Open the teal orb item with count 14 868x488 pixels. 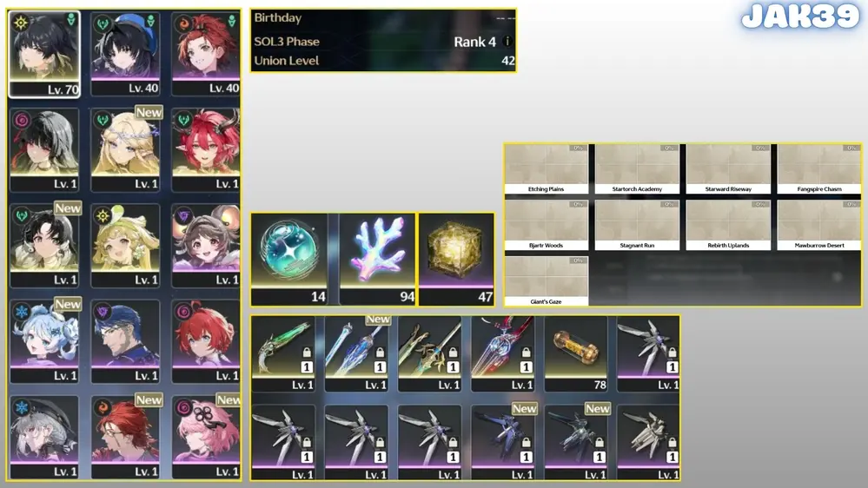[x=288, y=260]
